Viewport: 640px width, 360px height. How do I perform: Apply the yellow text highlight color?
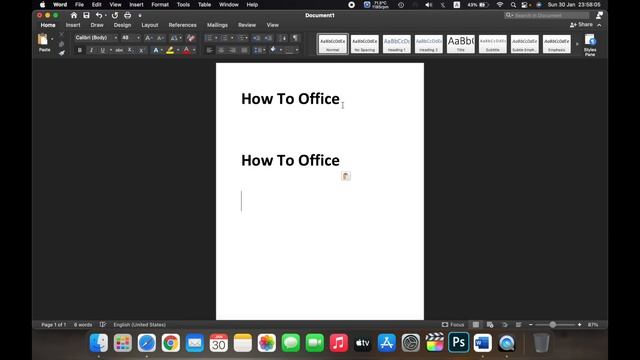coord(170,50)
